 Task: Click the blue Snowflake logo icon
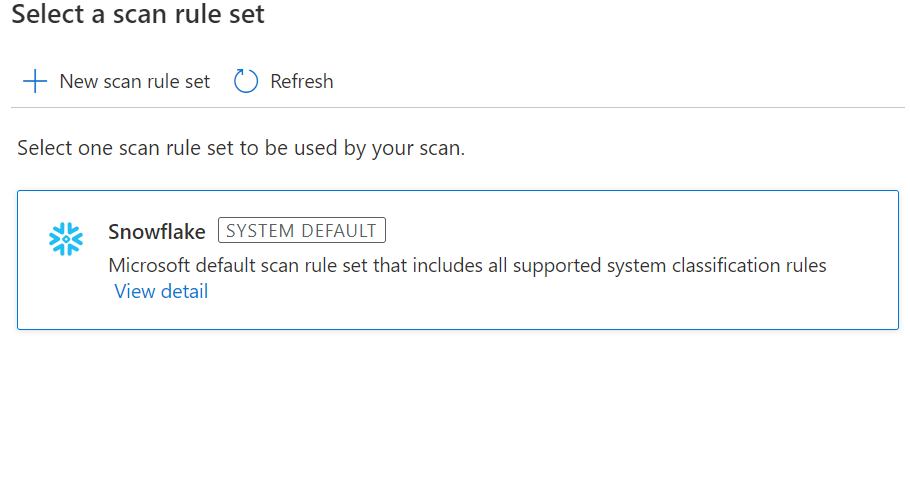[66, 239]
